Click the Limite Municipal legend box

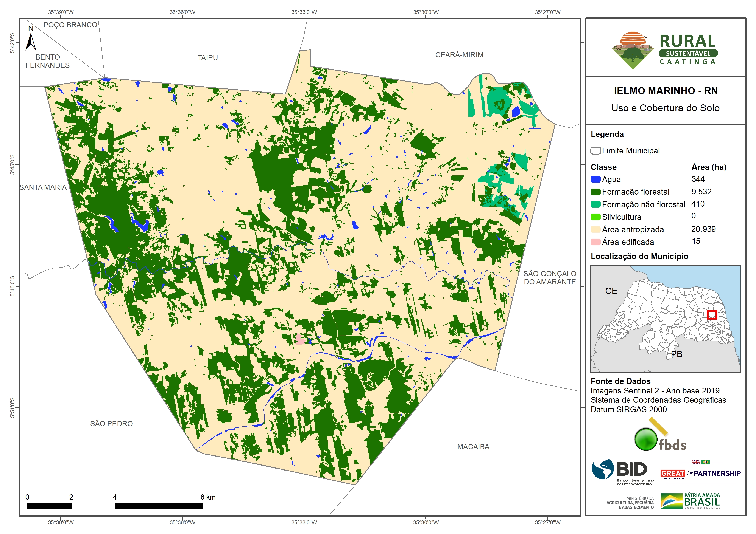pyautogui.click(x=595, y=151)
